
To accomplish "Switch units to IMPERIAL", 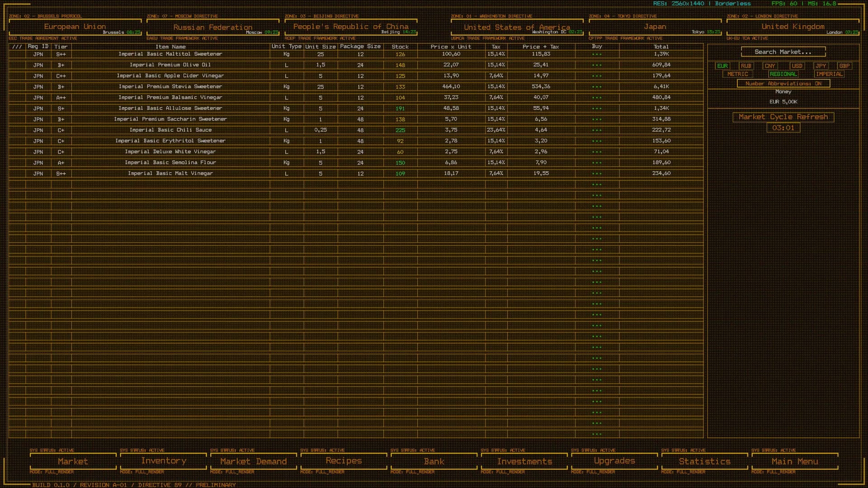I will point(829,74).
